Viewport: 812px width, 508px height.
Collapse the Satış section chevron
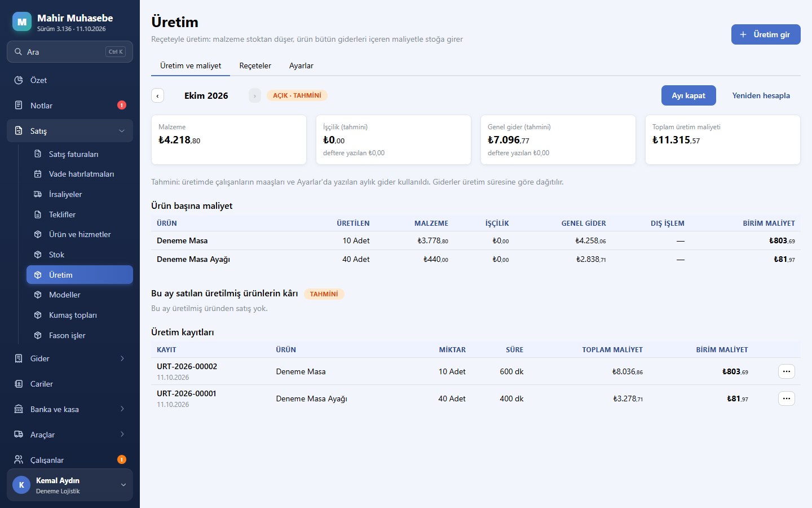coord(122,131)
